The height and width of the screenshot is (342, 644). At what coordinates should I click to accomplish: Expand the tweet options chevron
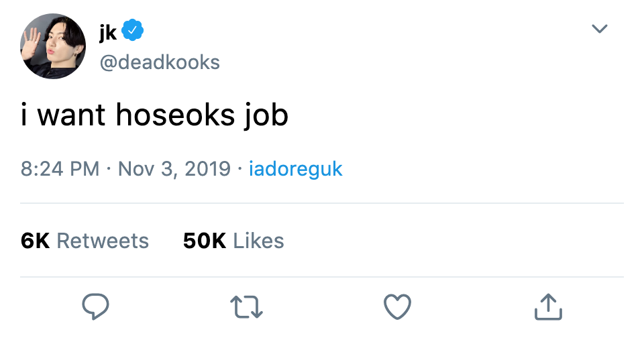tap(599, 29)
